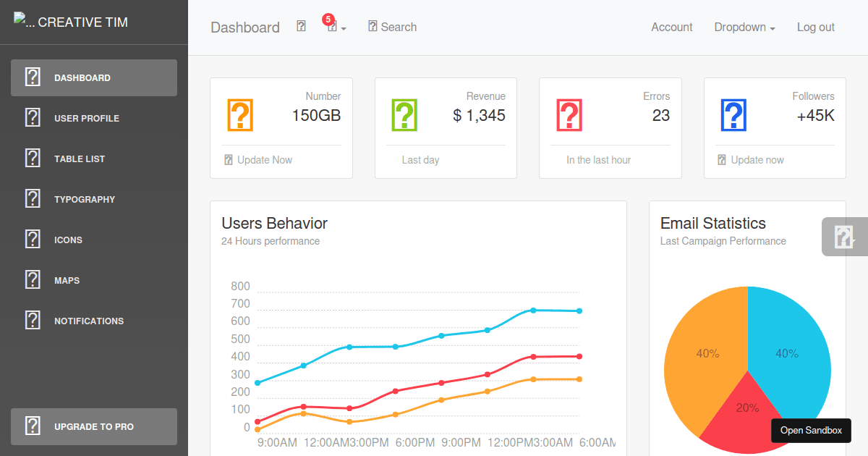Click the Search icon in the navbar
This screenshot has height=456, width=868.
[x=371, y=26]
